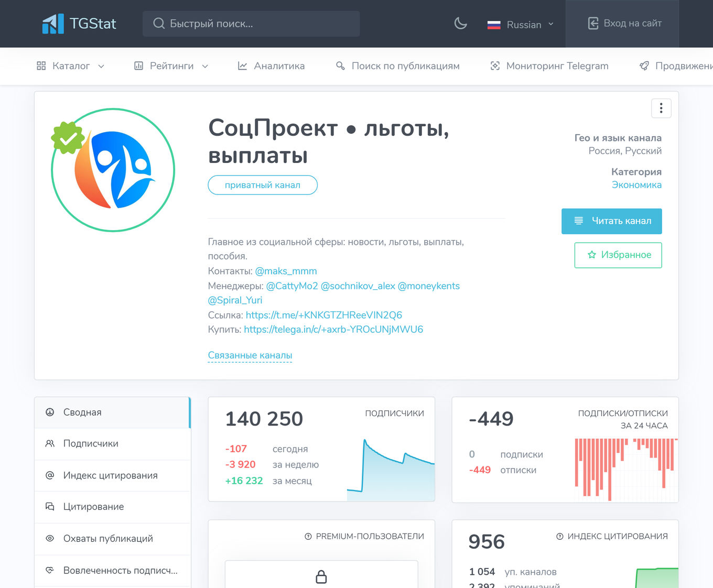Open the @maks_mmm contact link
Viewport: 713px width, 588px height.
(286, 271)
